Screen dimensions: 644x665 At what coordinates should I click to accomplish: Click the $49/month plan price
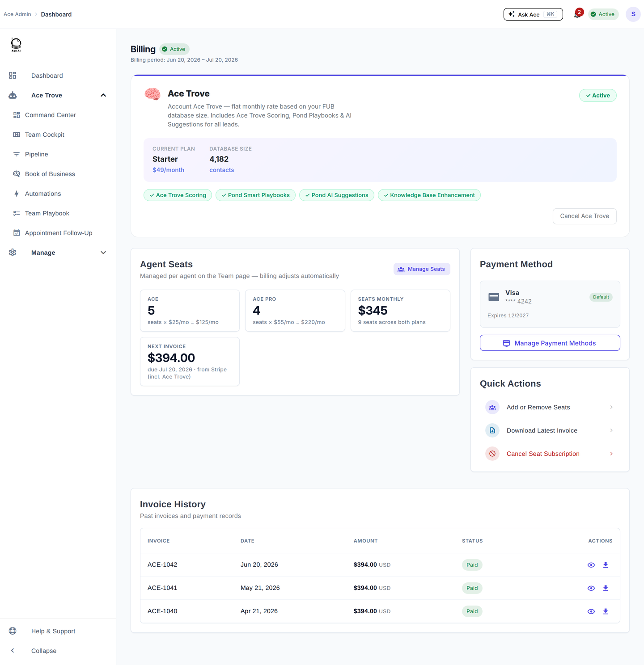click(x=168, y=170)
